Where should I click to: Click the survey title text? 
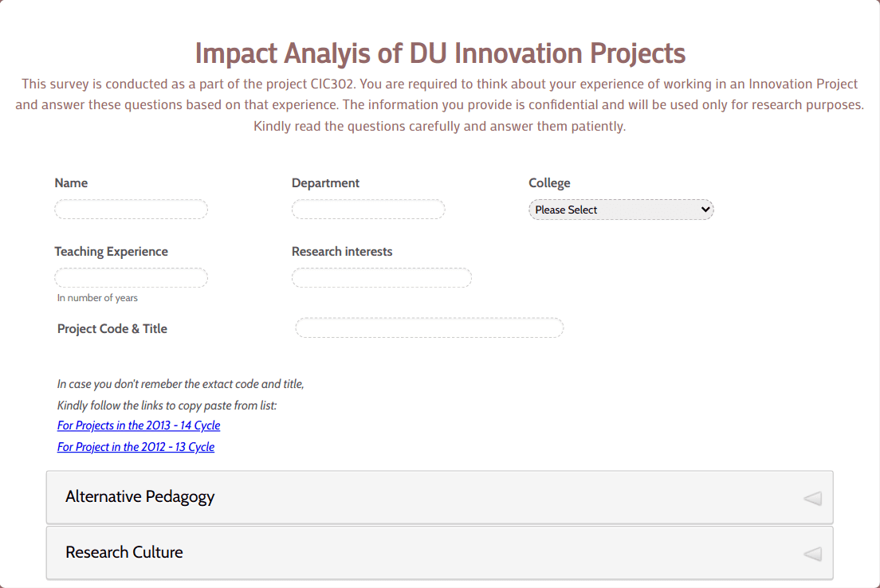click(440, 53)
